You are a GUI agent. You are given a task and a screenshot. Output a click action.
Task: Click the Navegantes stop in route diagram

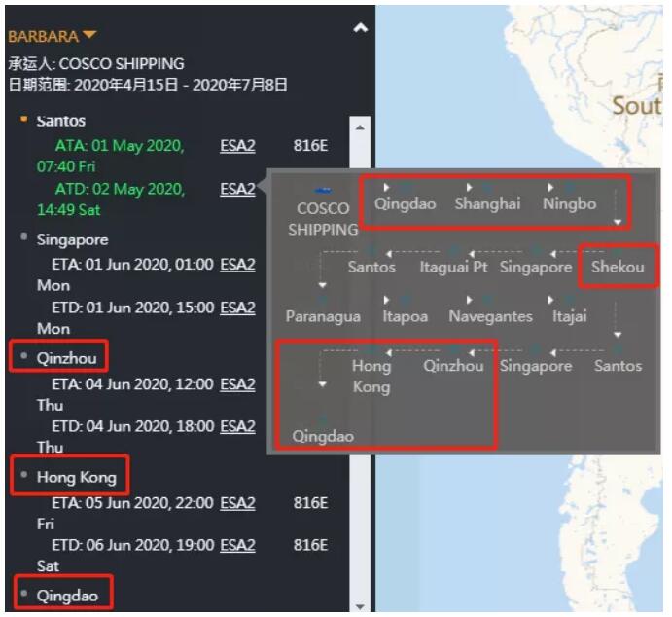[490, 316]
